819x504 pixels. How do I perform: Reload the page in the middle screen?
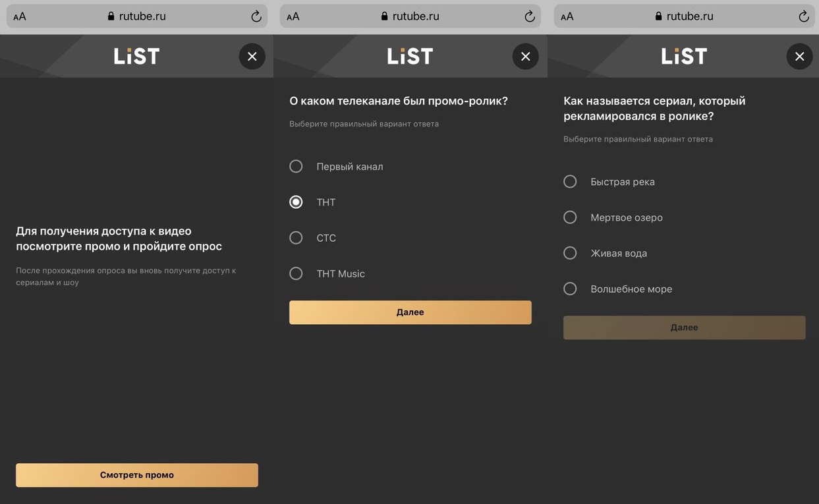530,16
